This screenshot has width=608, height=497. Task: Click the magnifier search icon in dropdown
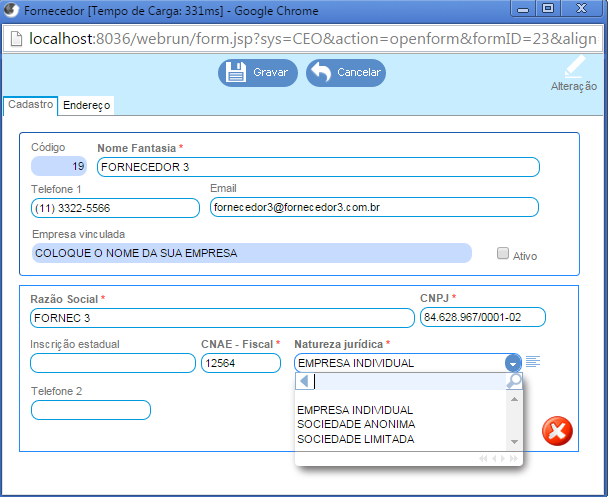click(513, 382)
